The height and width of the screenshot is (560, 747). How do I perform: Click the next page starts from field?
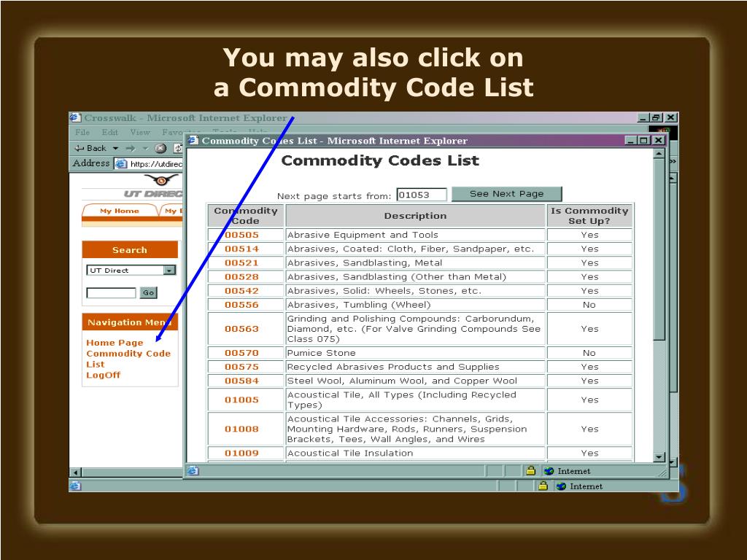pyautogui.click(x=422, y=194)
